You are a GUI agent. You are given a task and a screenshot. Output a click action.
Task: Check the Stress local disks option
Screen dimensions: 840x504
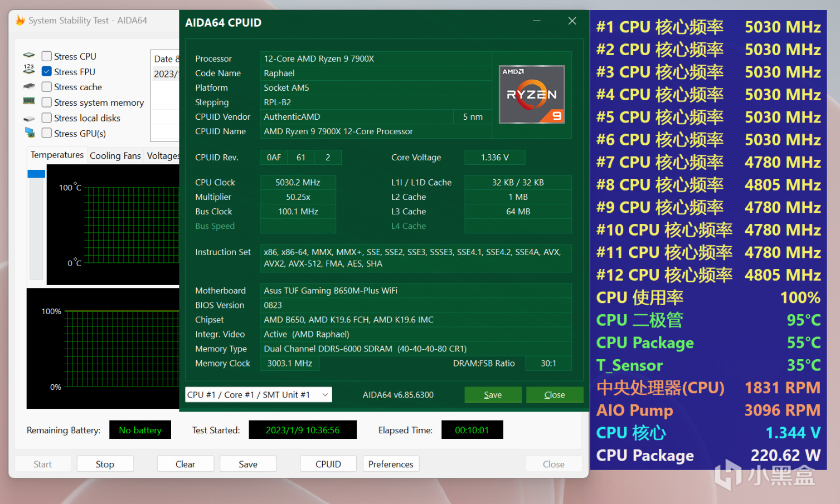[x=47, y=118]
